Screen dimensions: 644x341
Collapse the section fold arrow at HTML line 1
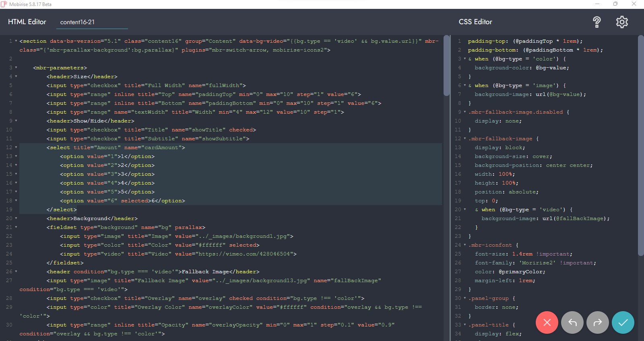point(16,41)
